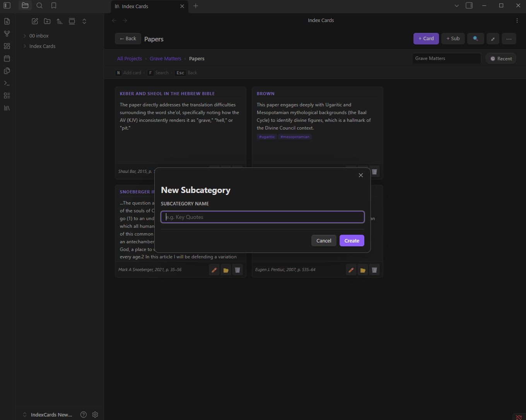The width and height of the screenshot is (526, 420).
Task: Create a new note in file explorer
Action: (x=35, y=21)
